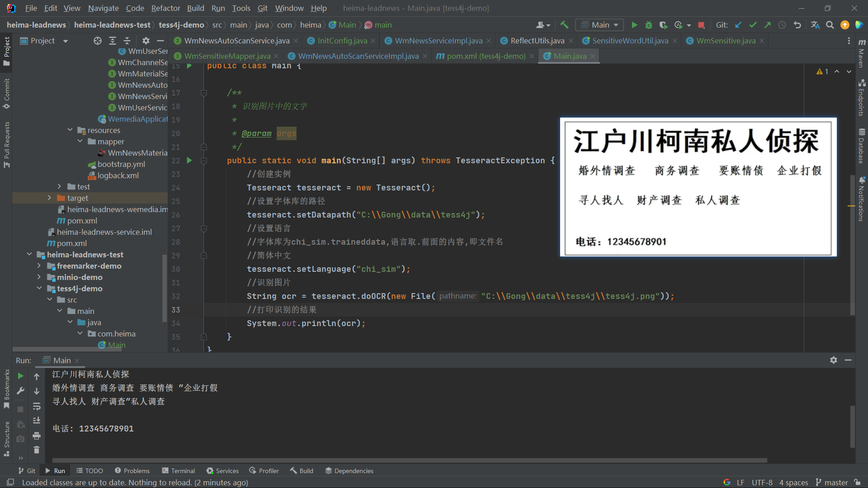Start debugging with the Debug bug icon
Screen dimensions: 868x488
click(649, 25)
